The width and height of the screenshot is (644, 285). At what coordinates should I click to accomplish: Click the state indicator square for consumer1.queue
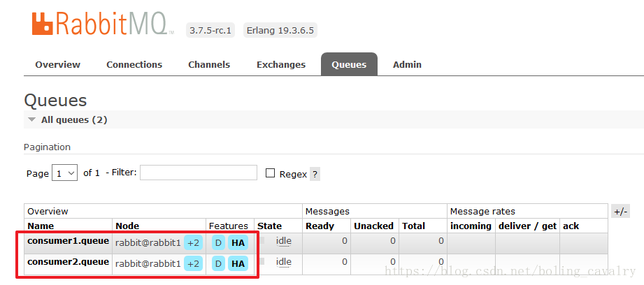coord(262,240)
